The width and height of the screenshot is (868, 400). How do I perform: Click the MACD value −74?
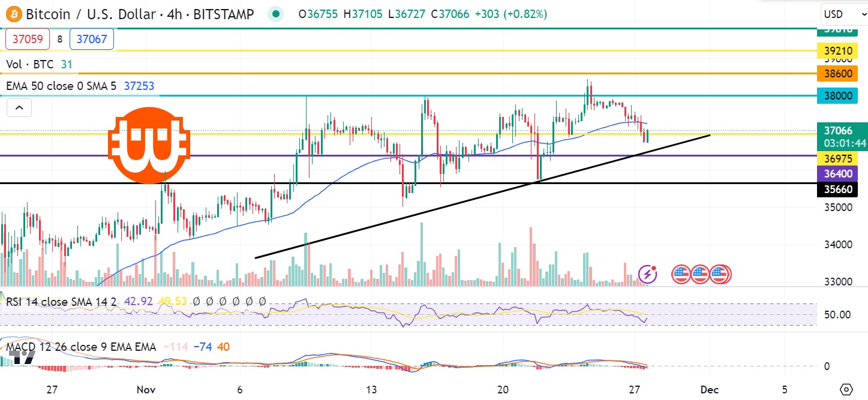coord(203,347)
